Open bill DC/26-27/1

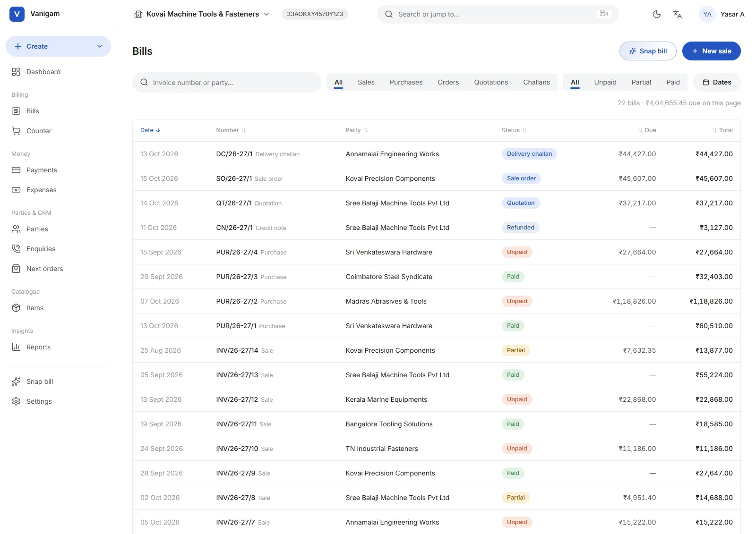[234, 154]
